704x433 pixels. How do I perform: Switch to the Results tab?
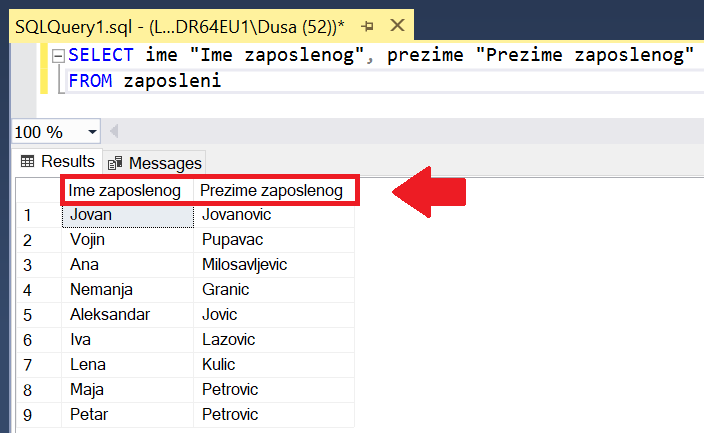58,161
